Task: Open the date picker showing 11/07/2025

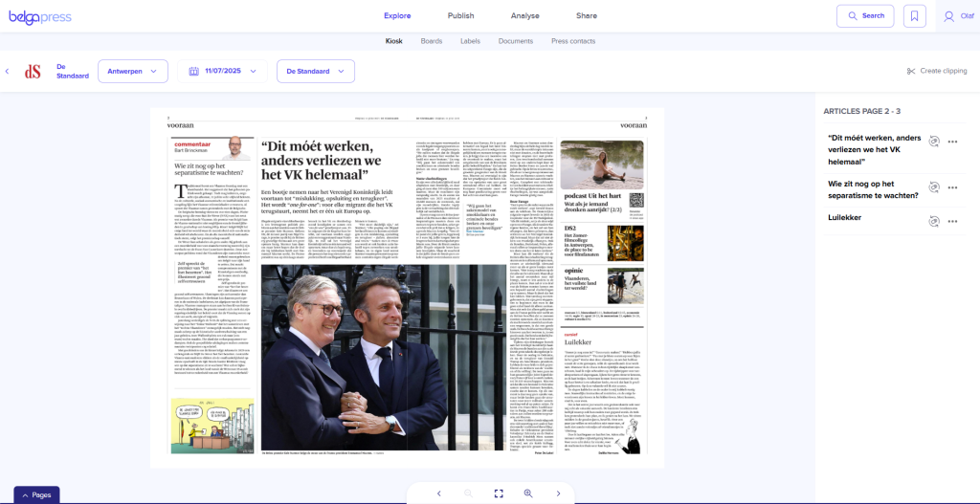Action: click(x=221, y=71)
